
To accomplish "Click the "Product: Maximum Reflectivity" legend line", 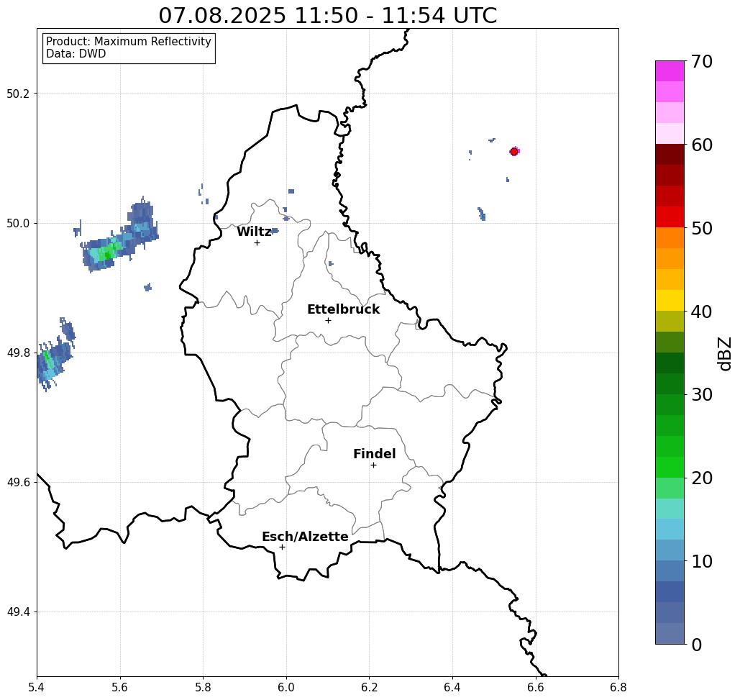I will 128,42.
